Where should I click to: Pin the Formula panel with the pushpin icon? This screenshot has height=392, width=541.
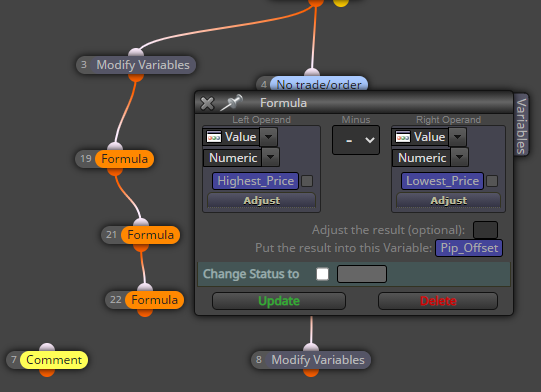point(232,102)
